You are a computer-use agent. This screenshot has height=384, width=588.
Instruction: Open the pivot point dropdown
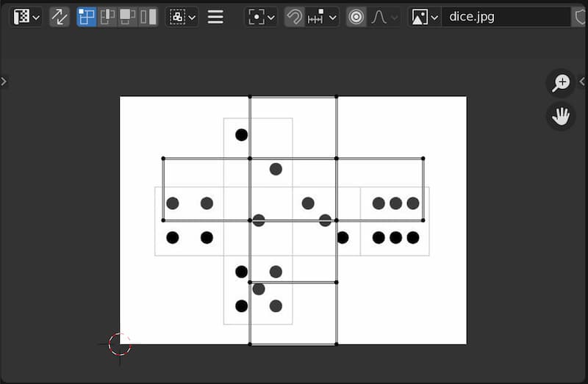262,17
